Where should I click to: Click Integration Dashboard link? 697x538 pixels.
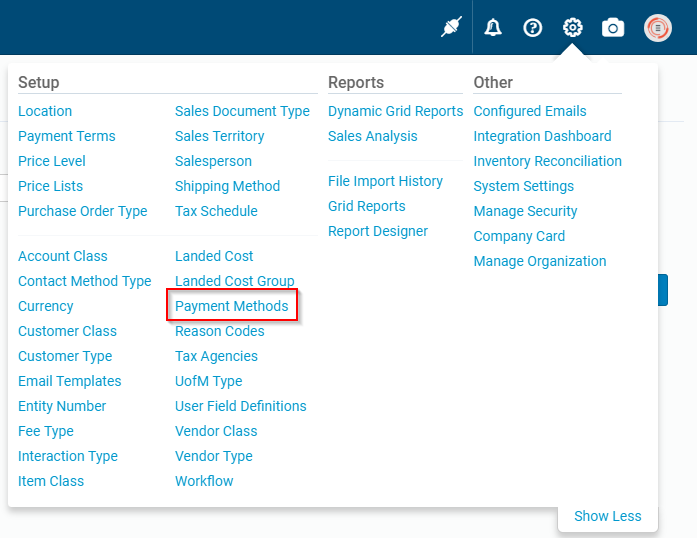542,136
